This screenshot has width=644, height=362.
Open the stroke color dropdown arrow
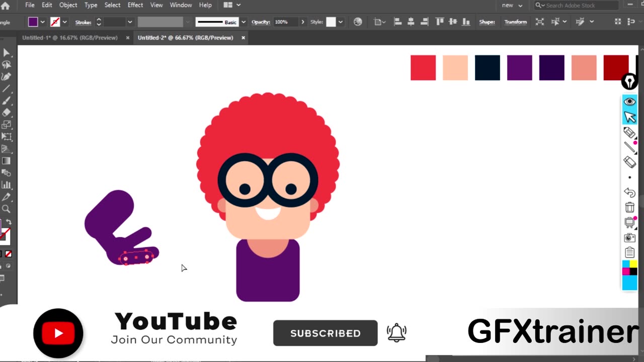[64, 22]
